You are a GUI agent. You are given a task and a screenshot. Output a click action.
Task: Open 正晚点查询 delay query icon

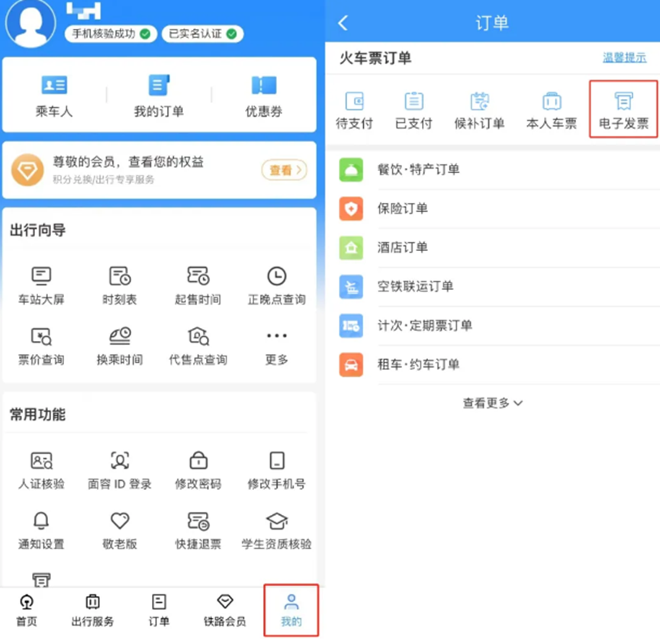click(276, 276)
